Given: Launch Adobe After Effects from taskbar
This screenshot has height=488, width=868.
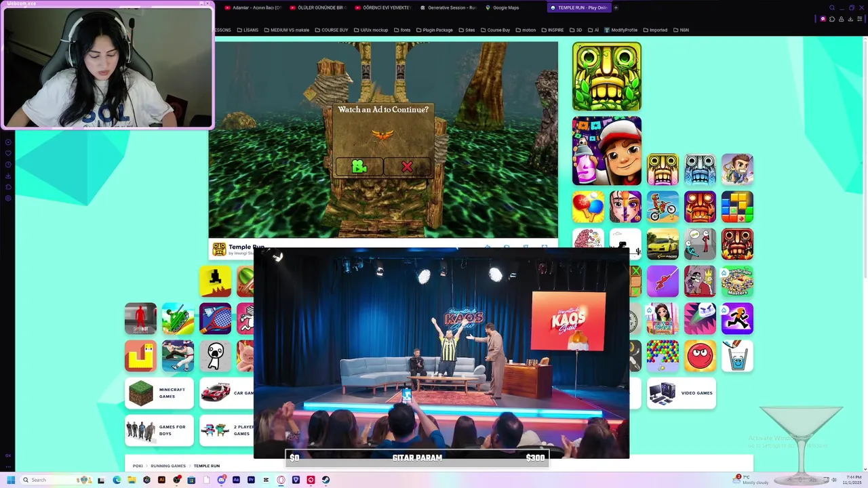Looking at the screenshot, I should (x=236, y=480).
